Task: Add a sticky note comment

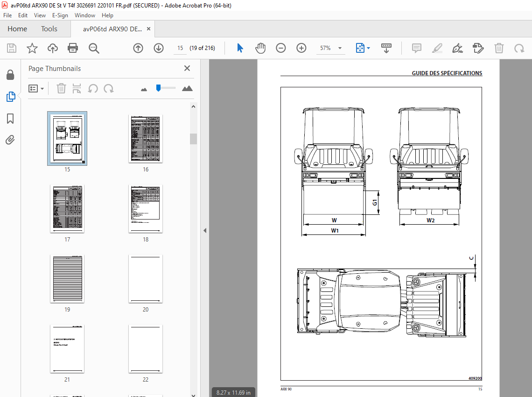Action: [x=417, y=48]
